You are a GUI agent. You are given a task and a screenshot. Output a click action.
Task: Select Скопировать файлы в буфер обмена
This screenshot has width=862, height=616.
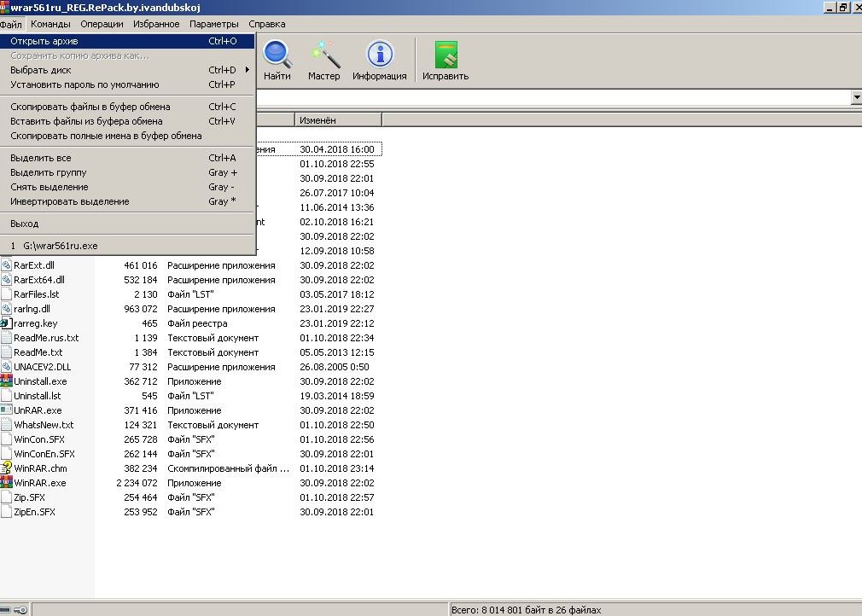127,107
